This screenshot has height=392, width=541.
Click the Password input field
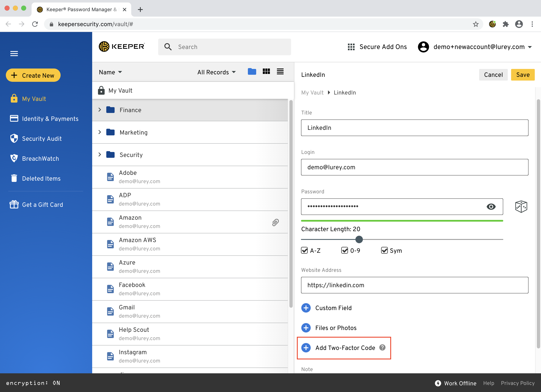pos(402,206)
